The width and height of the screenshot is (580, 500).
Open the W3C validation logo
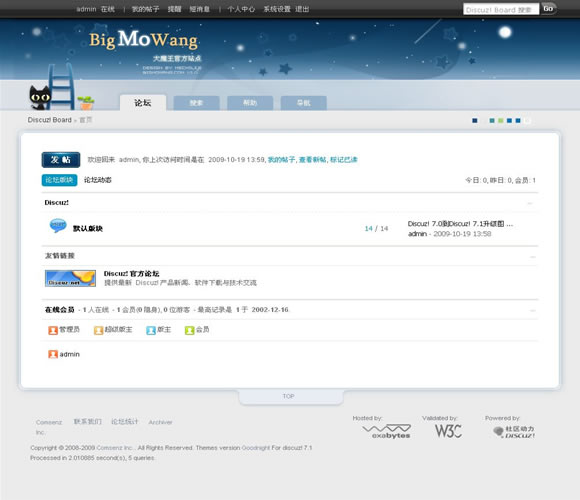(448, 431)
